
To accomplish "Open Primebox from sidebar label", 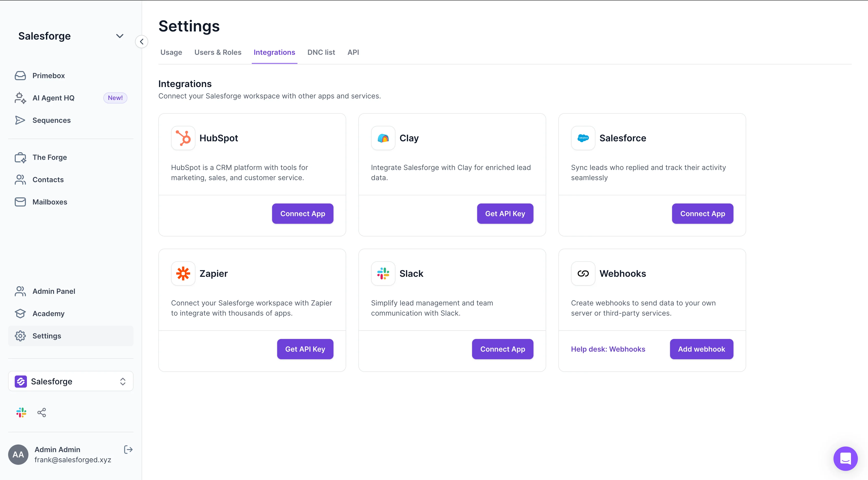I will 48,75.
